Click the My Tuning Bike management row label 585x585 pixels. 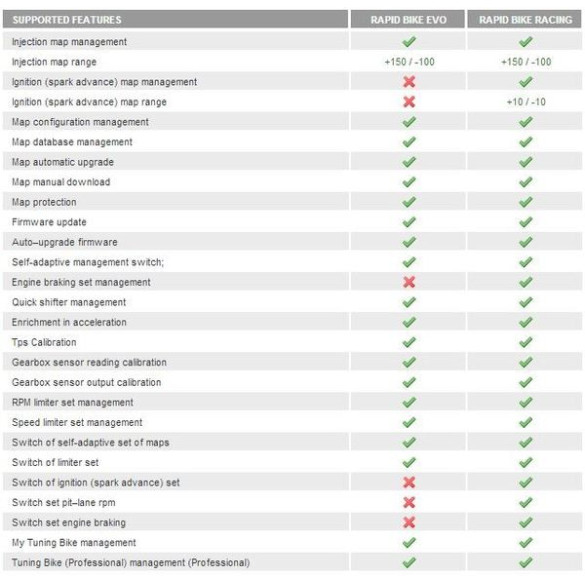tap(74, 543)
